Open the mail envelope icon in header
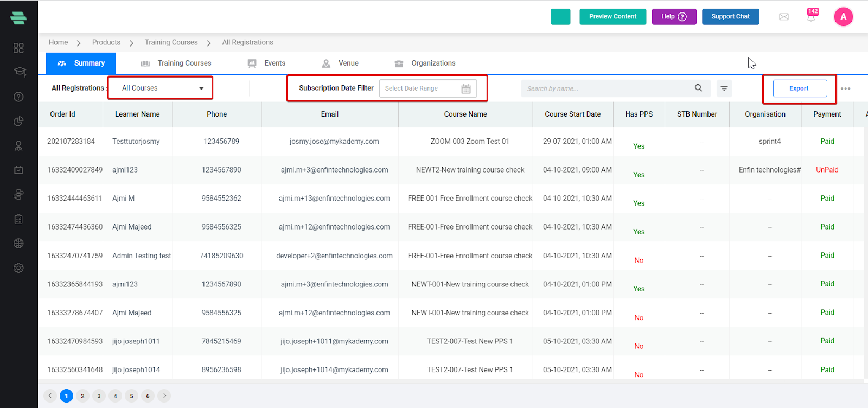The height and width of the screenshot is (408, 868). (784, 17)
